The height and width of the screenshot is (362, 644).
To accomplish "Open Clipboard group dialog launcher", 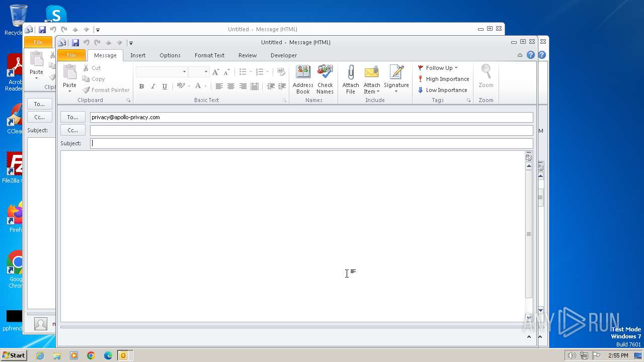I will pos(129,101).
